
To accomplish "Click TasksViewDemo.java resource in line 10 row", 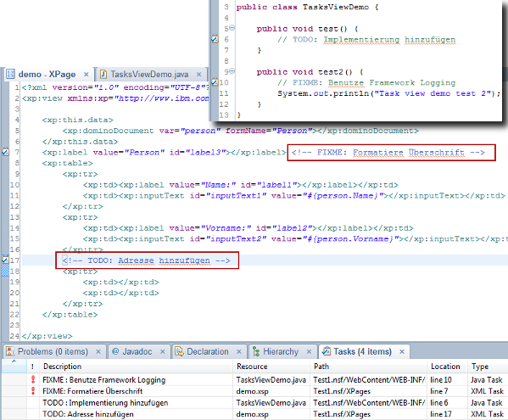I will pos(271,380).
